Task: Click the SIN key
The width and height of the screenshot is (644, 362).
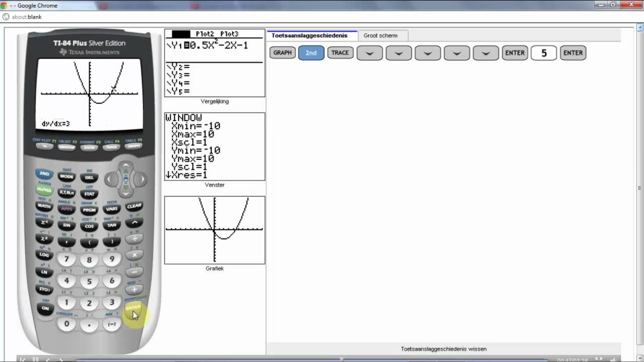Action: click(x=66, y=225)
